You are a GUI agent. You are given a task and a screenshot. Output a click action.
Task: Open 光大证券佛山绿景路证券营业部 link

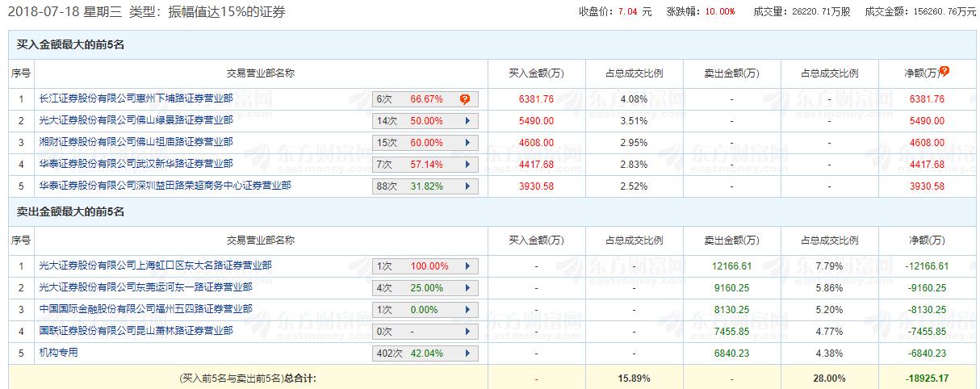coord(136,120)
